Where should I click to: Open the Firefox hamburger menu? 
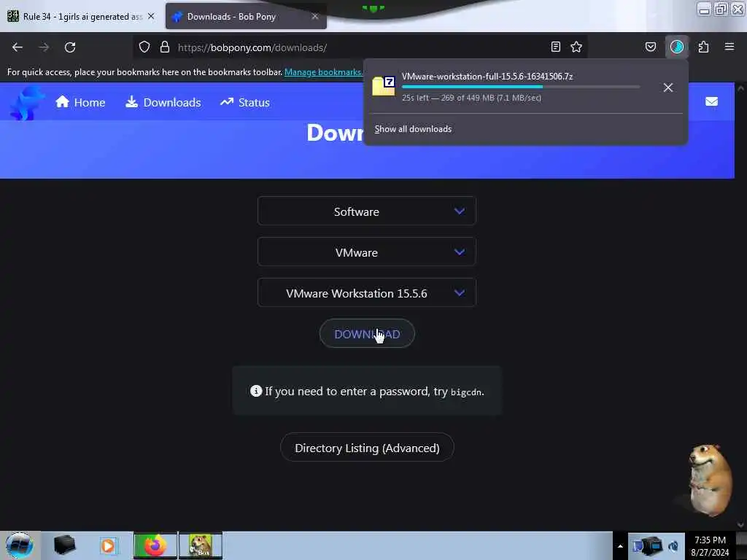click(x=729, y=47)
